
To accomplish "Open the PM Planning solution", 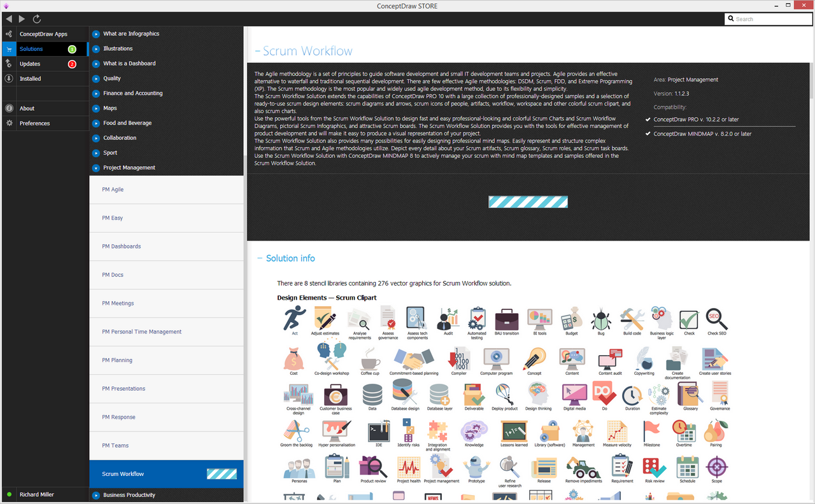I will point(167,360).
